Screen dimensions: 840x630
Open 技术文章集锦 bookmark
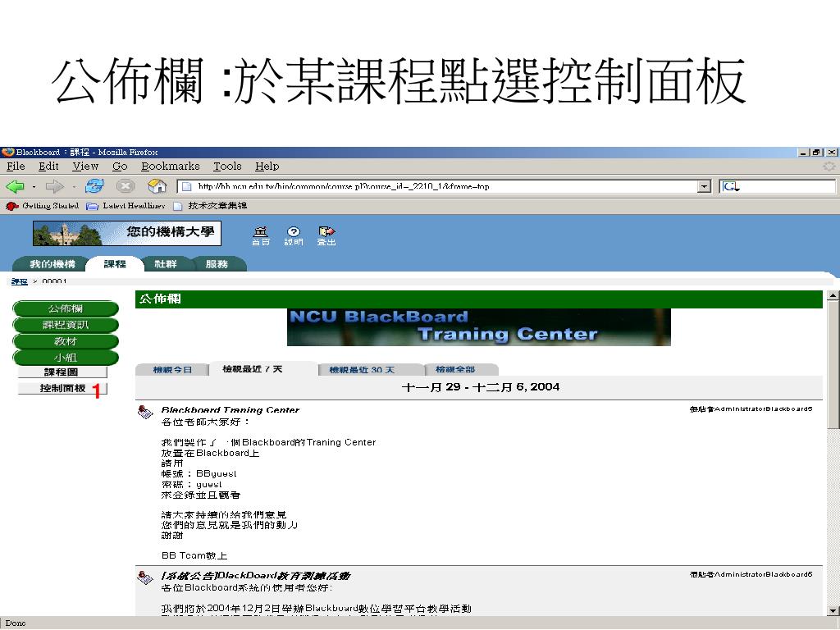(x=211, y=206)
